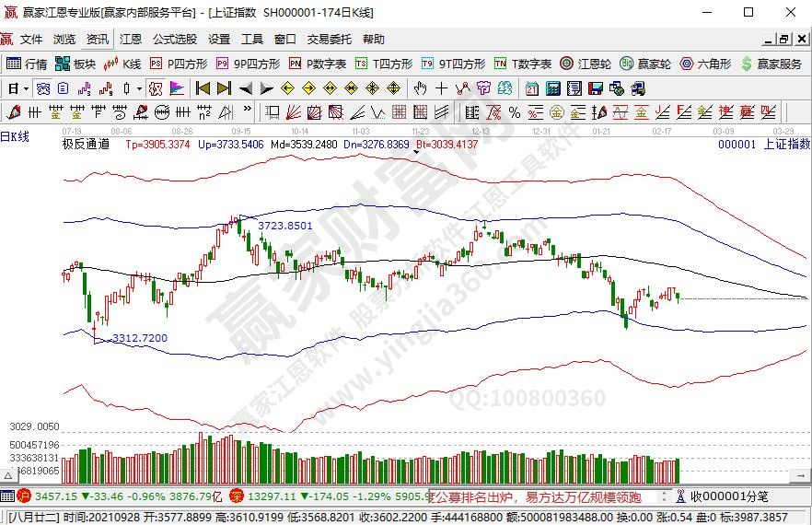Viewport: 812px width, 525px height.
Task: Toggle the percent line drawing tool
Action: pyautogui.click(x=514, y=112)
